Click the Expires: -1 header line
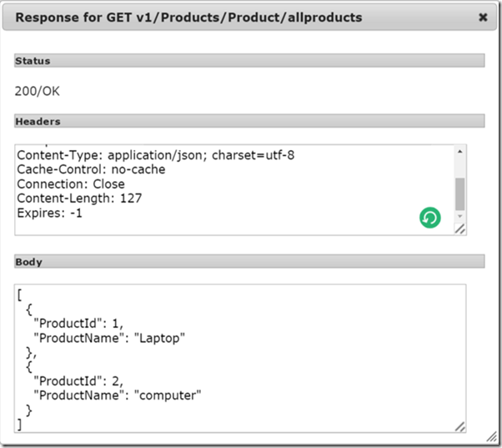Viewport: 502px width, 448px height. (50, 213)
